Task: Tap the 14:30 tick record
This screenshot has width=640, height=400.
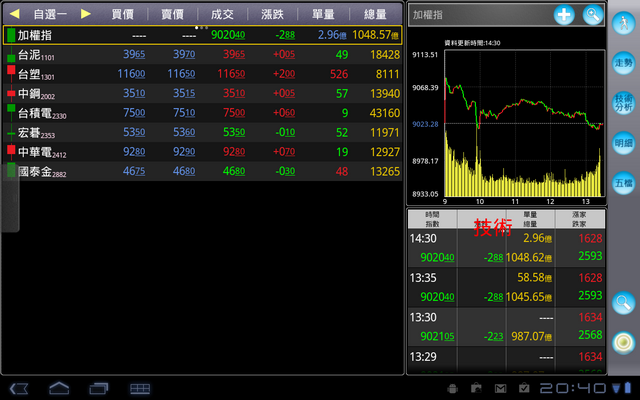Action: (x=506, y=248)
